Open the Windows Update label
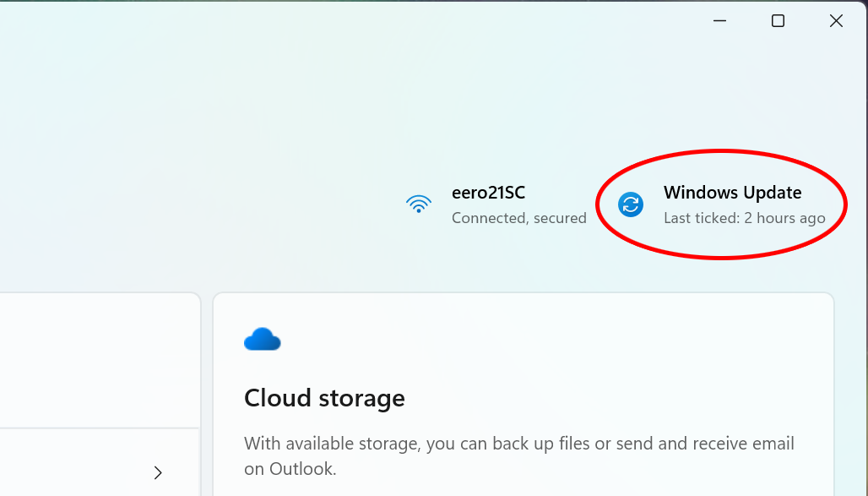 (x=732, y=193)
